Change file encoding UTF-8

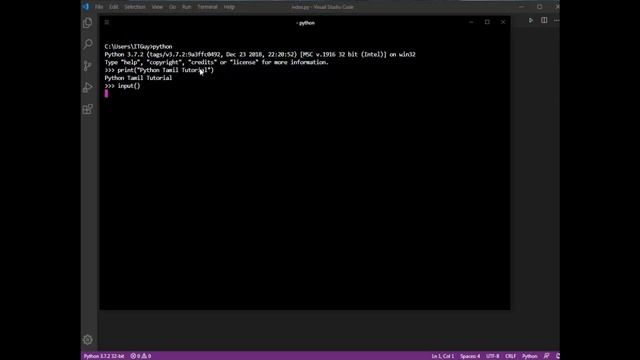click(493, 356)
